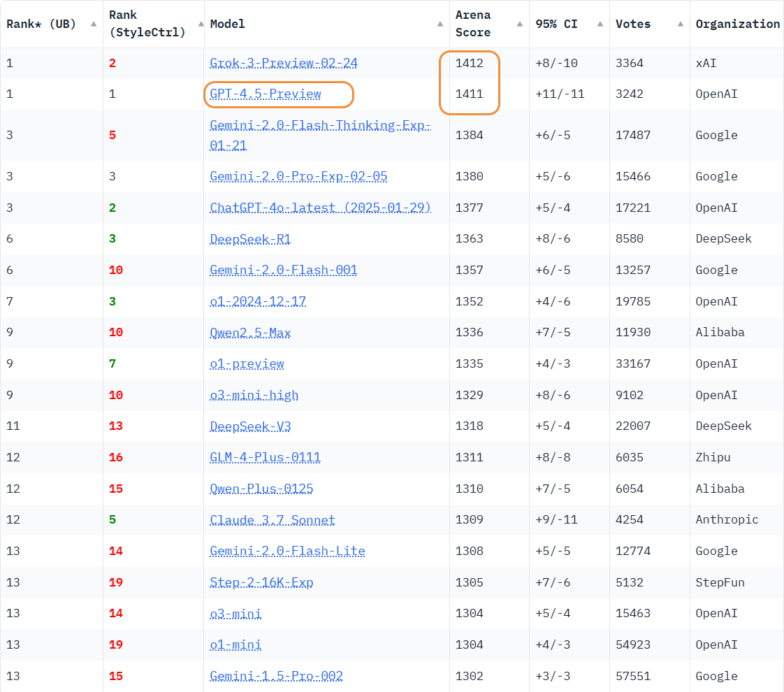Open the Qwen-Plus-0125 model link

pos(261,489)
